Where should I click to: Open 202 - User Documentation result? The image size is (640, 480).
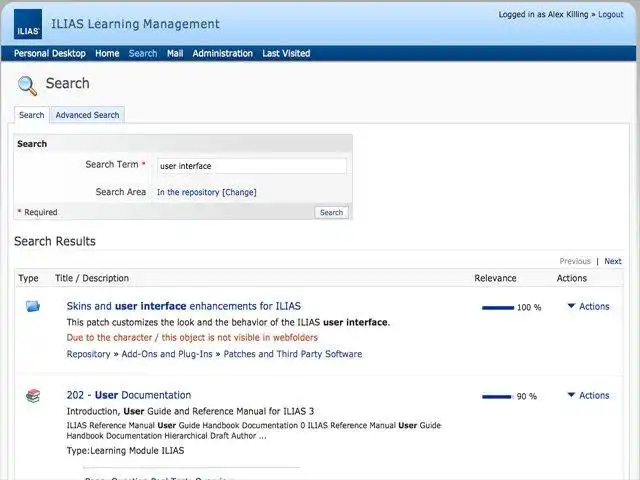pyautogui.click(x=129, y=395)
